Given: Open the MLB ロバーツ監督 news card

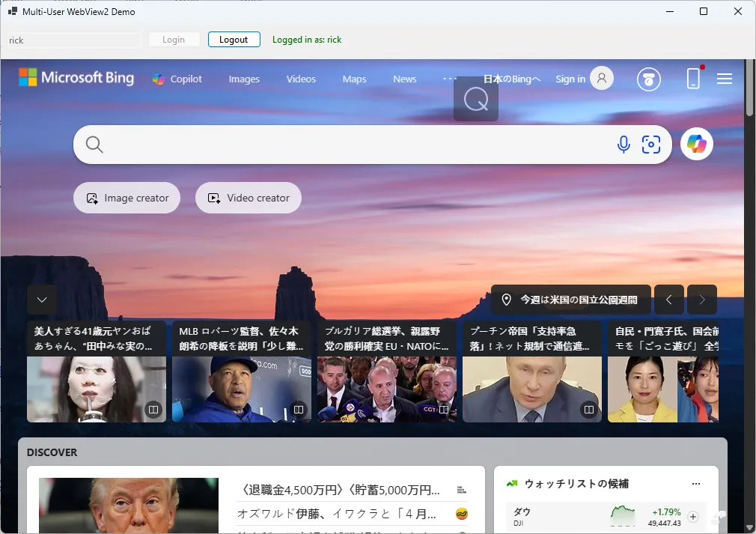Looking at the screenshot, I should pyautogui.click(x=242, y=371).
